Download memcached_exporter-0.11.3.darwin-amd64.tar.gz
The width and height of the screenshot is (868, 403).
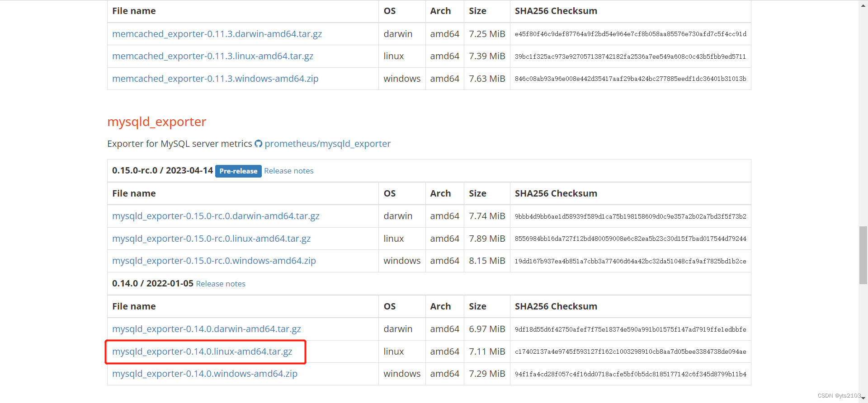[217, 34]
